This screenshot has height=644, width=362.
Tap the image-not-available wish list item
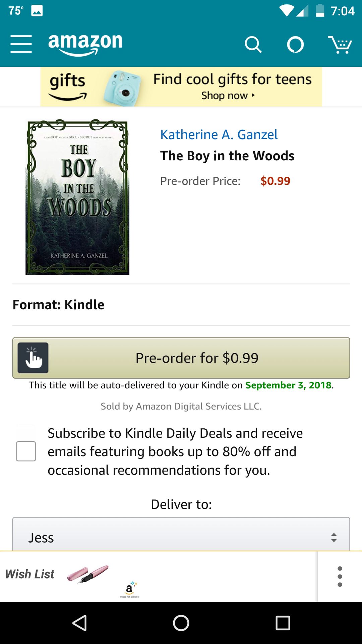coord(130,590)
